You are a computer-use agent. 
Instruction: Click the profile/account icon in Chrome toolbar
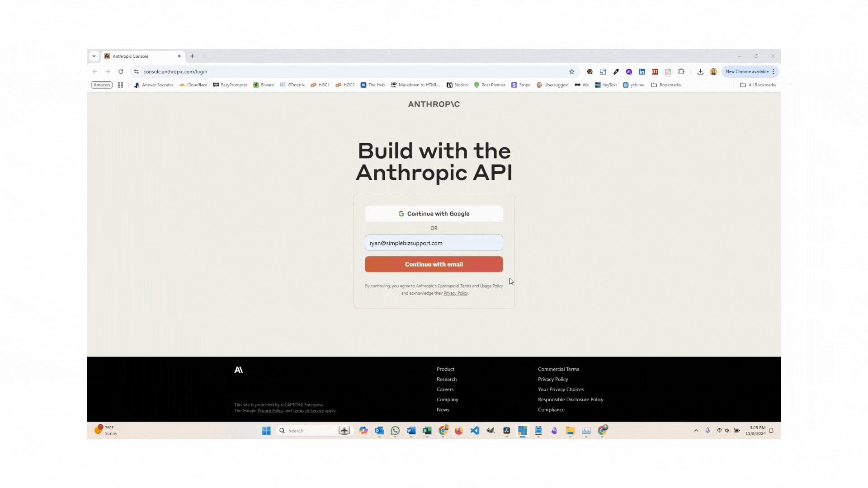click(715, 71)
